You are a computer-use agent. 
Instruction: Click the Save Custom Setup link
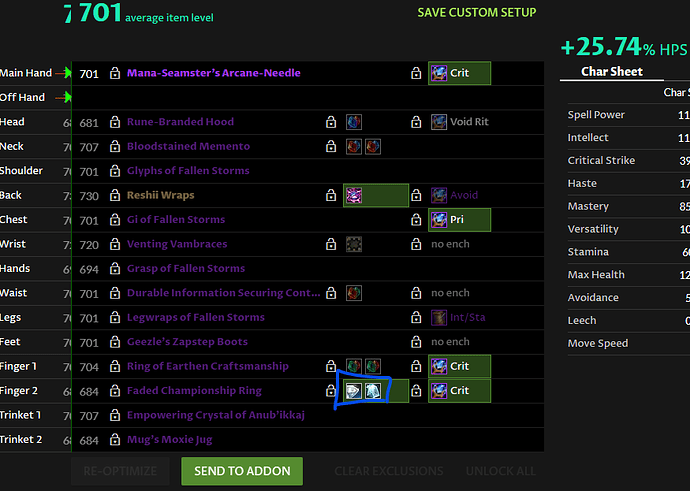point(476,13)
